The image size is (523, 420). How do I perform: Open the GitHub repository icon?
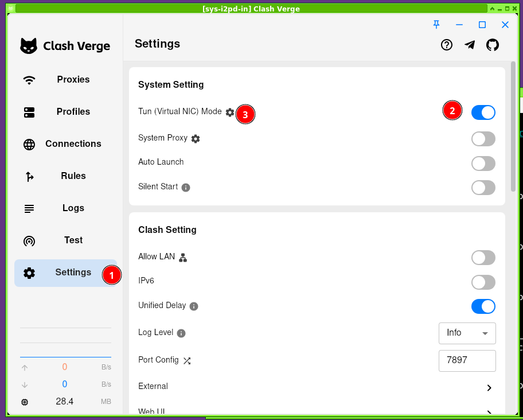coord(493,45)
